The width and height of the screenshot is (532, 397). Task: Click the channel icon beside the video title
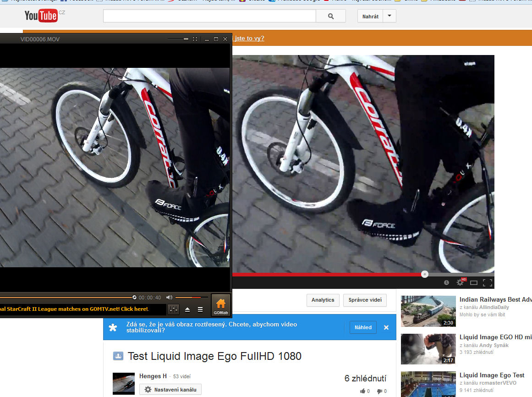[x=118, y=356]
